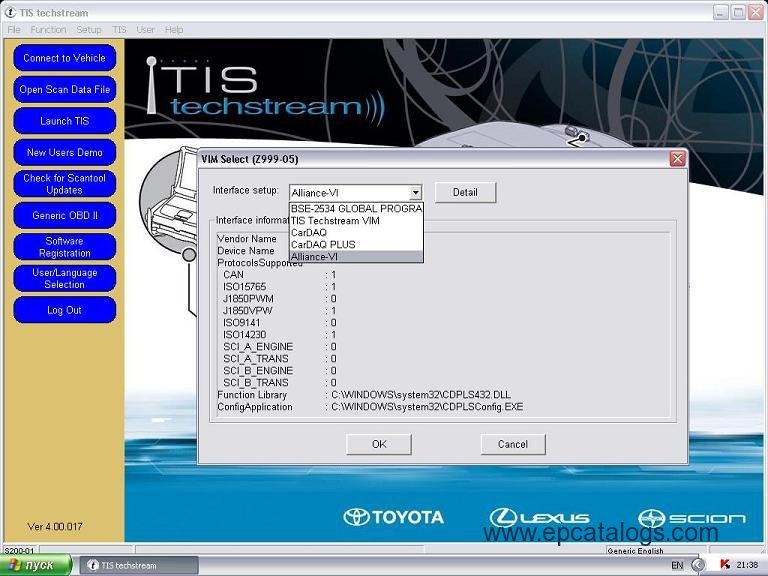Open the Setup menu
This screenshot has width=768, height=576.
[89, 30]
